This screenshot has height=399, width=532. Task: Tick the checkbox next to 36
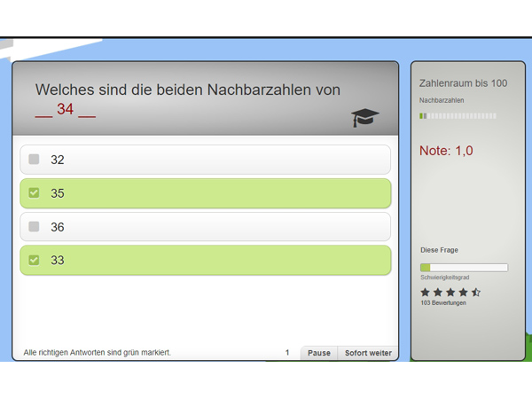point(34,226)
